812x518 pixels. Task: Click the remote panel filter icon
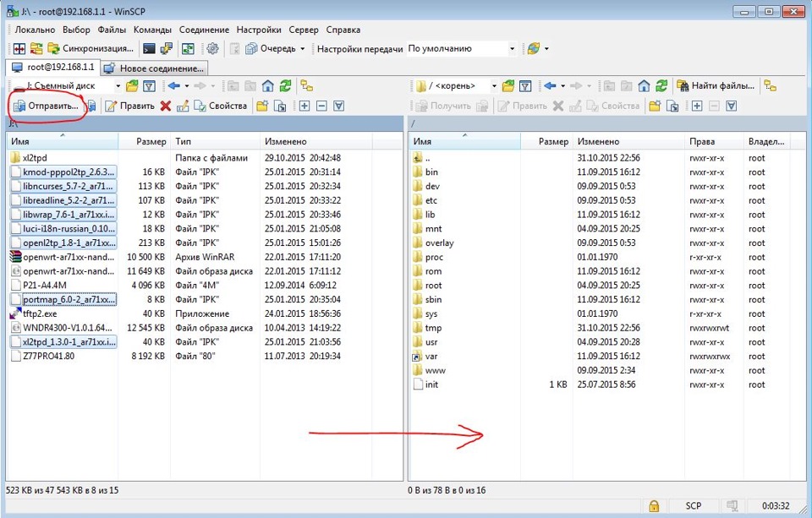[x=525, y=86]
